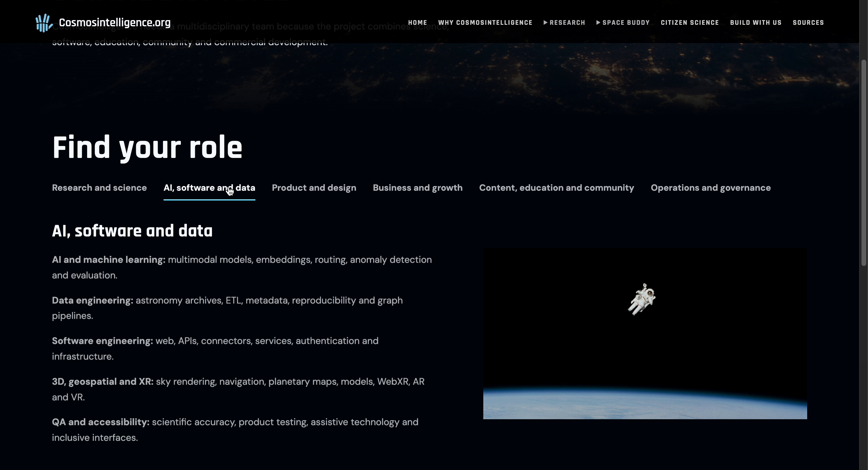Viewport: 868px width, 470px height.
Task: Click the astronaut spacewalk image
Action: [x=645, y=334]
